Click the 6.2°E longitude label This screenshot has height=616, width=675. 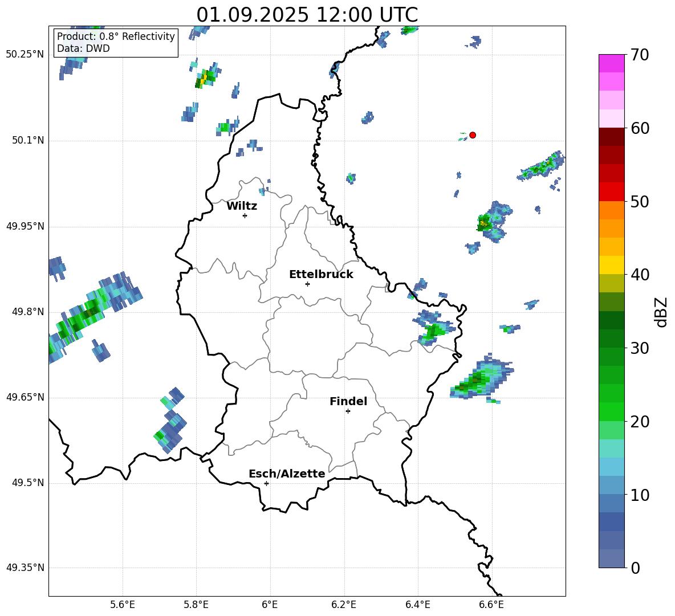tap(344, 605)
